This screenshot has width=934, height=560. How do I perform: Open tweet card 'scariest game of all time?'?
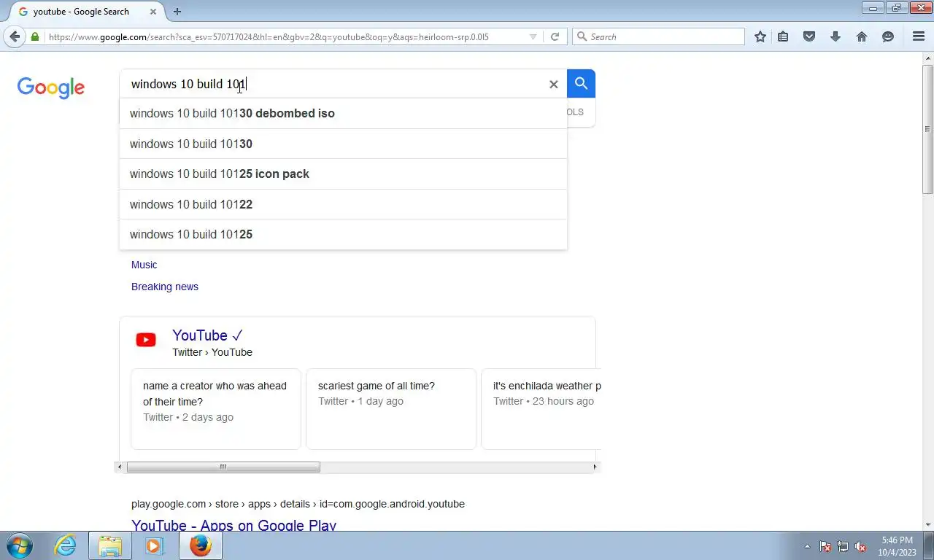pos(391,409)
